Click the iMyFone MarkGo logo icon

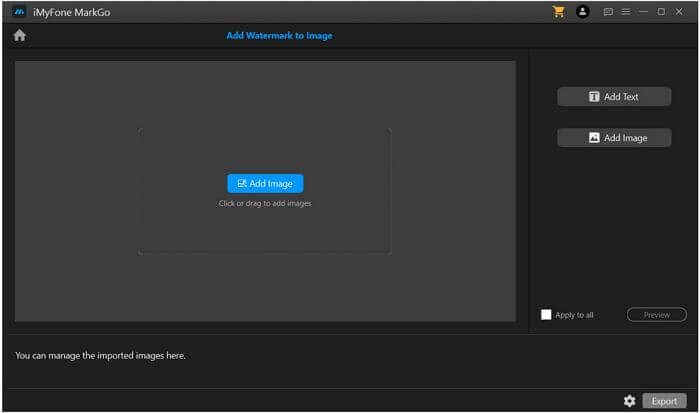19,12
